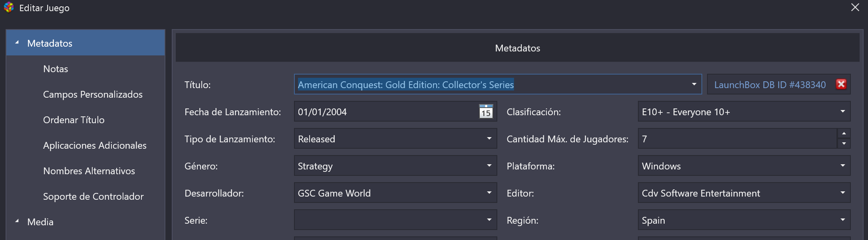The image size is (868, 240).
Task: Click the Clasificación: label
Action: click(534, 112)
